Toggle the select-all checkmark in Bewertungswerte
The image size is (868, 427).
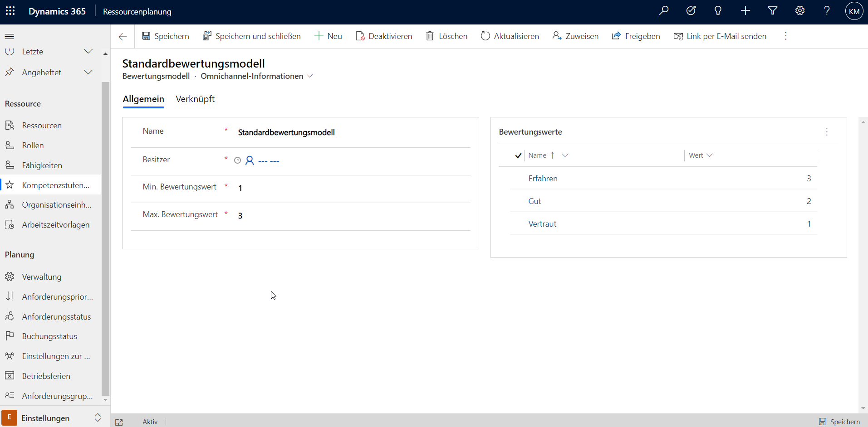pyautogui.click(x=518, y=155)
